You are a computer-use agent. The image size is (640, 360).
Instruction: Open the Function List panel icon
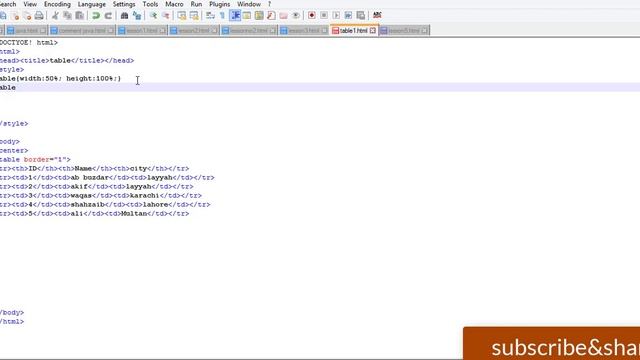point(271,16)
